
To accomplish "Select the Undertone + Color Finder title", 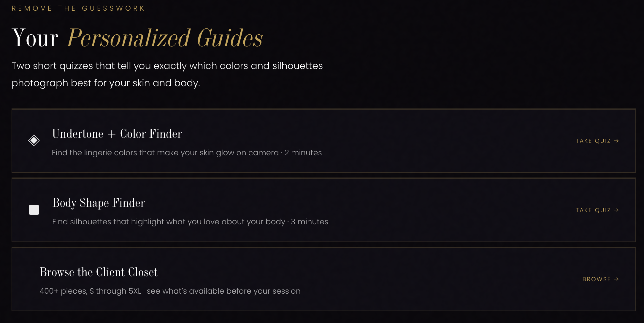I will pyautogui.click(x=117, y=134).
